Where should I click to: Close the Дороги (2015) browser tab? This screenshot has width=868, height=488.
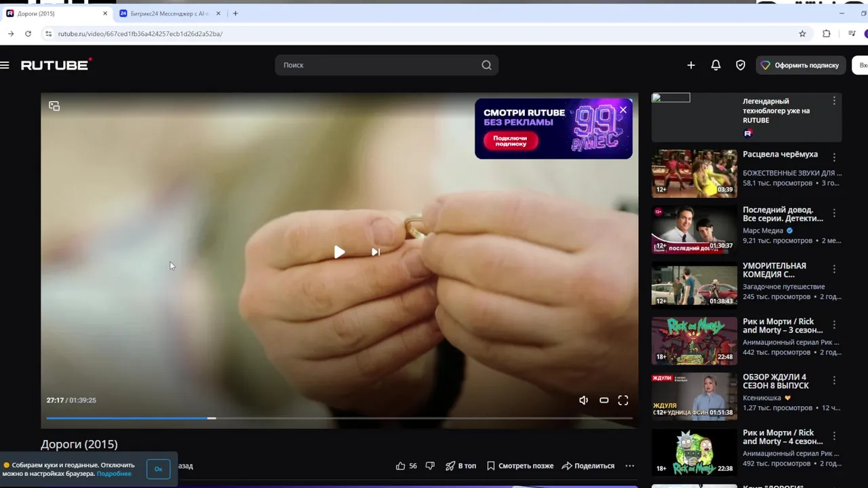(x=105, y=14)
